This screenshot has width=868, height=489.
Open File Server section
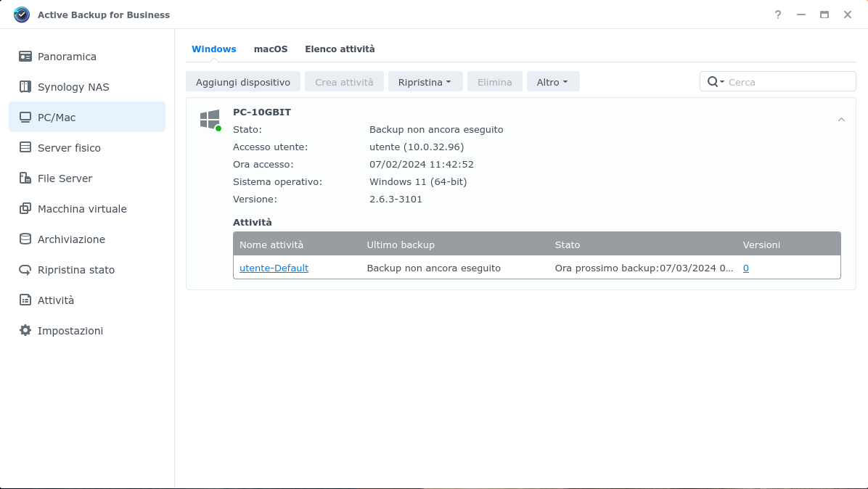pos(87,178)
